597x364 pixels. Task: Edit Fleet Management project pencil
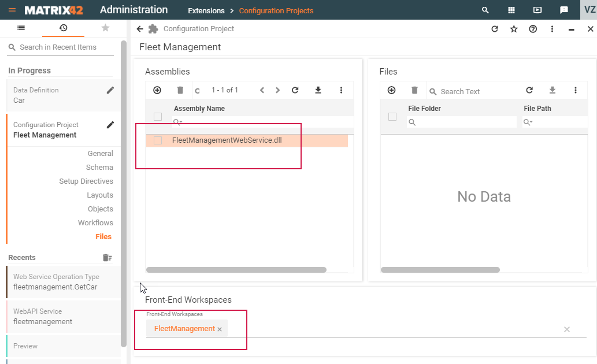[110, 125]
